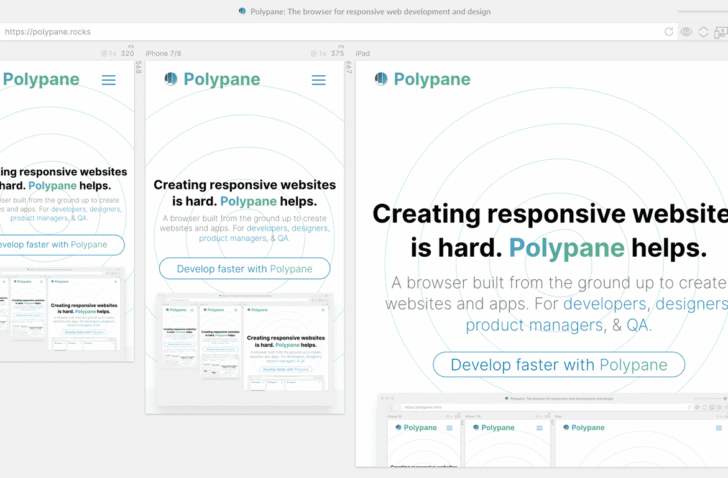Click Polypane logo icon in iPhone 7/8 pane

(x=171, y=79)
